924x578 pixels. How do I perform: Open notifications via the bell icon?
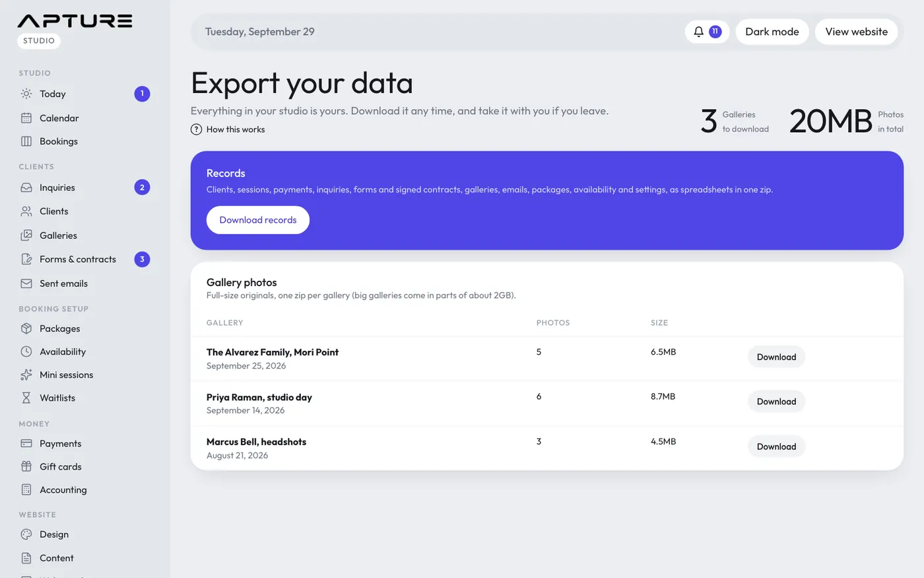coord(698,32)
